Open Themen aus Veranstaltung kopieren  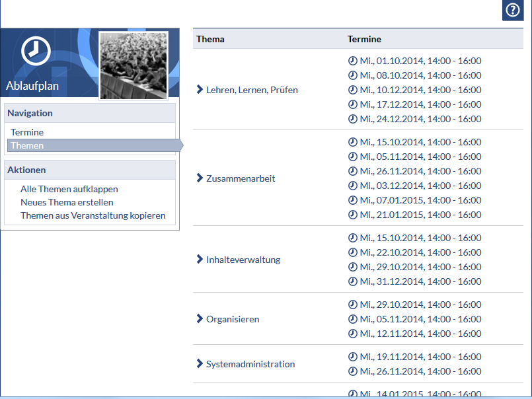93,215
